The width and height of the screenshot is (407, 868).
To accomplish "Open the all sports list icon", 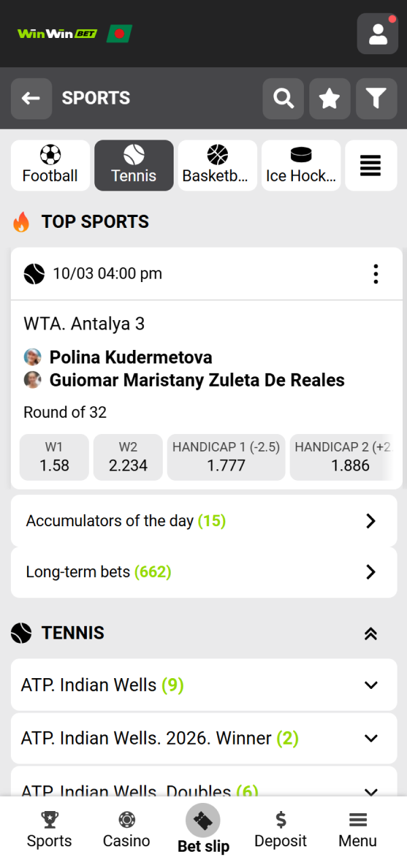I will [x=371, y=165].
